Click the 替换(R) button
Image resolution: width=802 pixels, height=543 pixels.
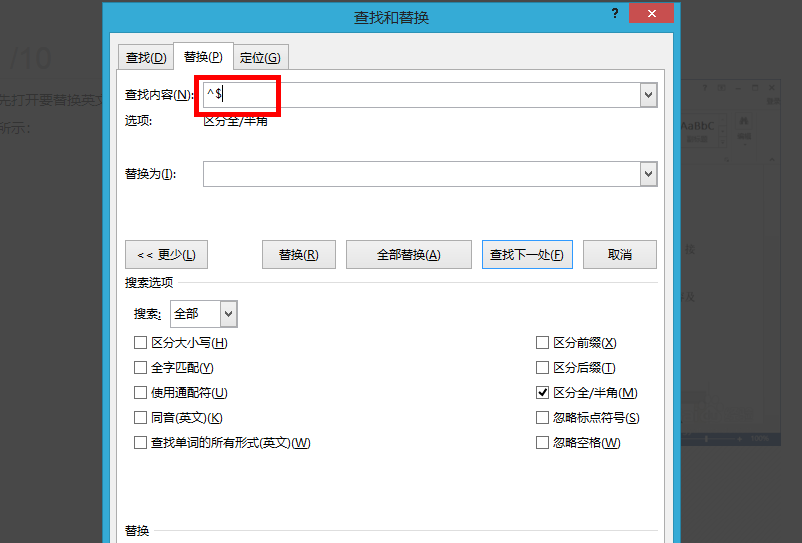pyautogui.click(x=299, y=255)
